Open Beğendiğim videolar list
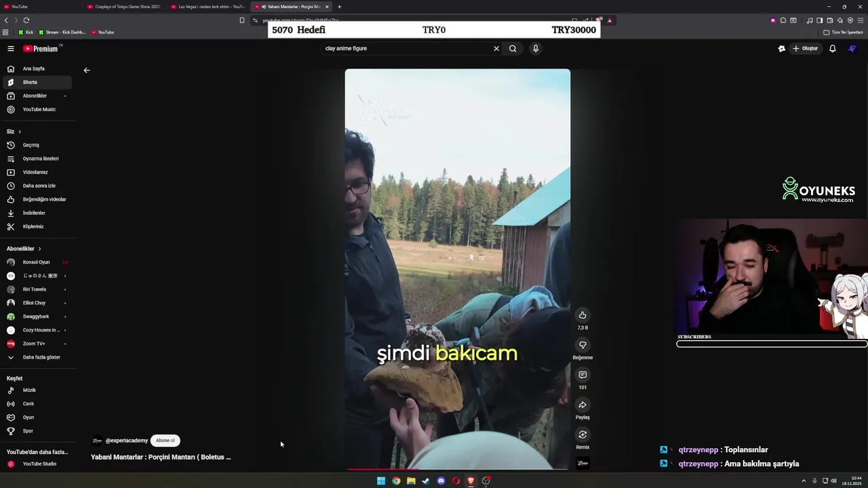 tap(37, 199)
